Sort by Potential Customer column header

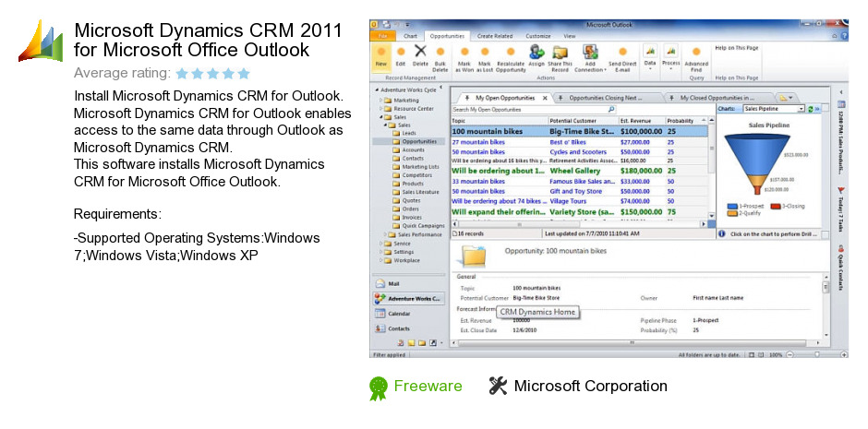click(583, 121)
